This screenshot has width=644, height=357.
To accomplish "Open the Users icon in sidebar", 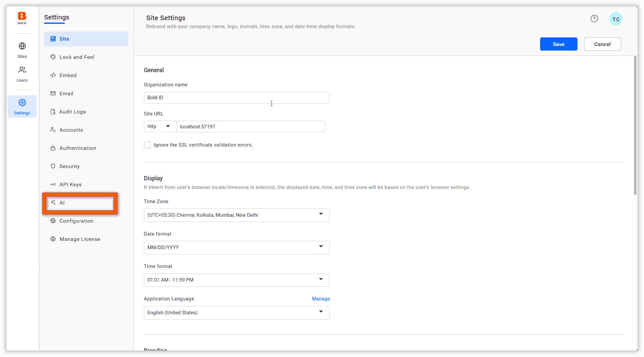I will (22, 70).
